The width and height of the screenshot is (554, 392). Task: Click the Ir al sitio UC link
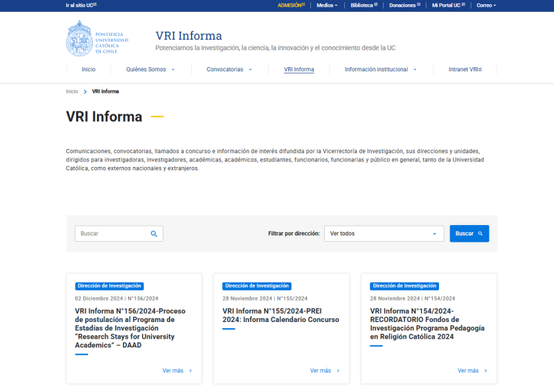81,6
